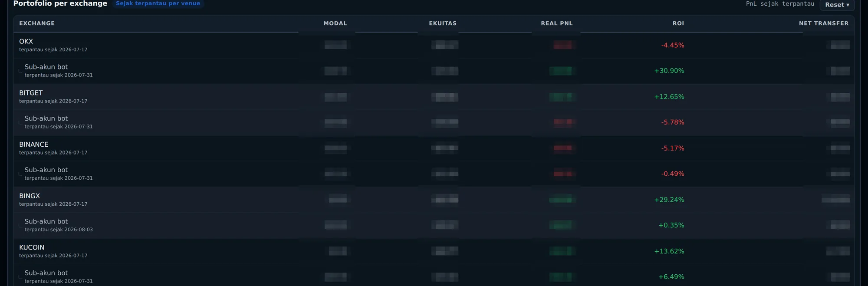Image resolution: width=868 pixels, height=286 pixels.
Task: Select the BINANCE exchange row
Action: (434, 148)
